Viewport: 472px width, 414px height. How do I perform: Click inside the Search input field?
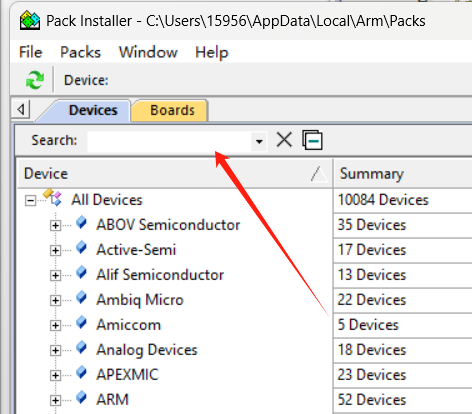pos(169,141)
